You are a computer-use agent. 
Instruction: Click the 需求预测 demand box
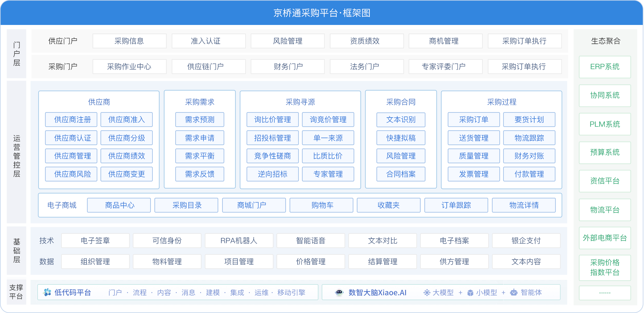tap(200, 120)
